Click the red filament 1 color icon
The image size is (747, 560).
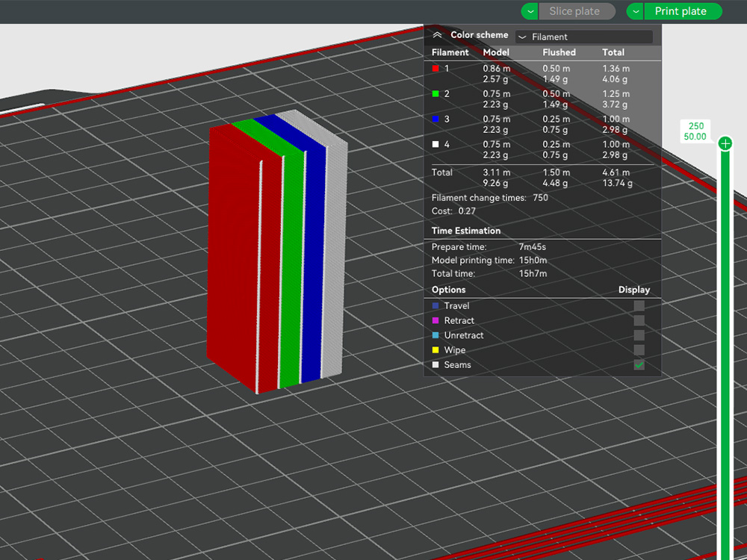(436, 68)
